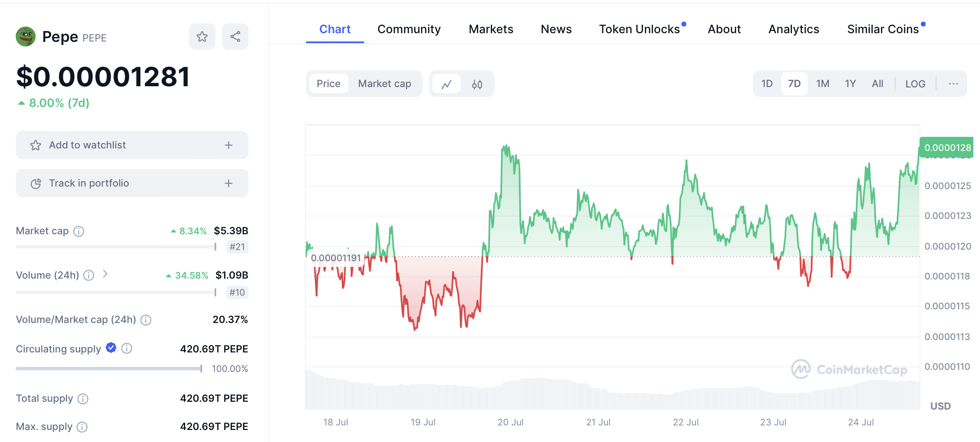Screen dimensions: 980x442
Task: Click the Volume (24h) info icon
Action: pos(89,275)
